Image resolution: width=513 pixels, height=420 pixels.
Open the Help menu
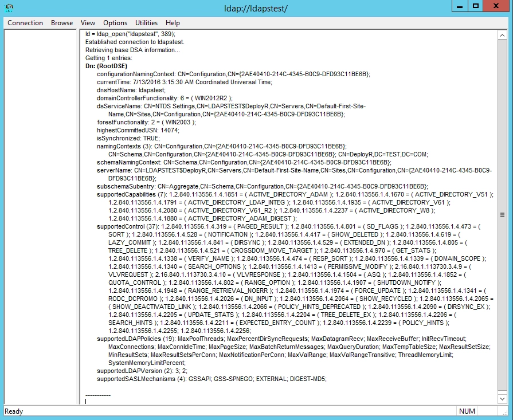173,23
